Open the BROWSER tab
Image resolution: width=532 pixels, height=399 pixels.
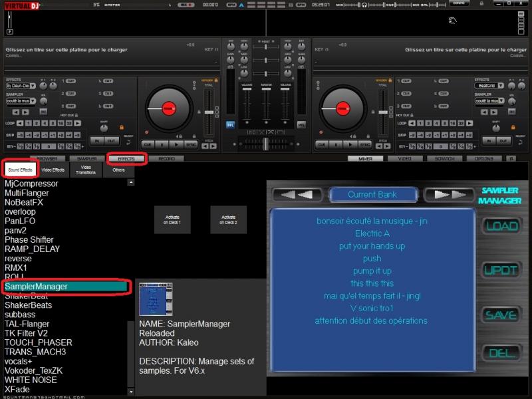[x=46, y=159]
